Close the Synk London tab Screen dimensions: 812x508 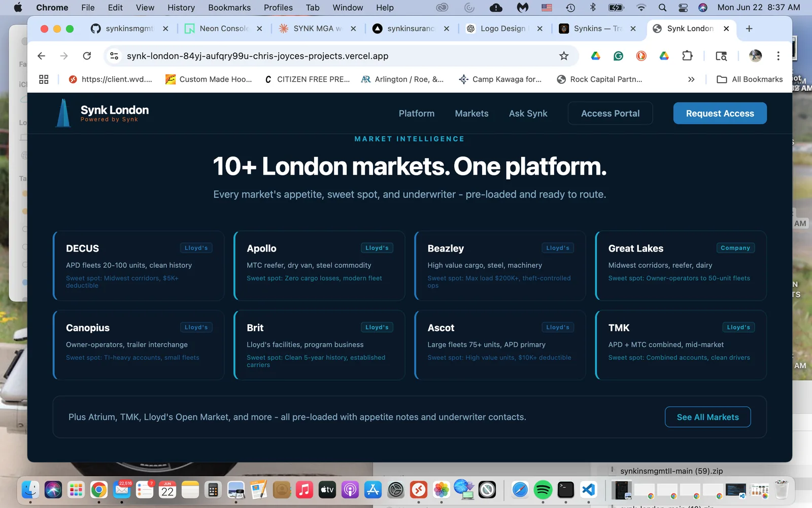tap(726, 28)
